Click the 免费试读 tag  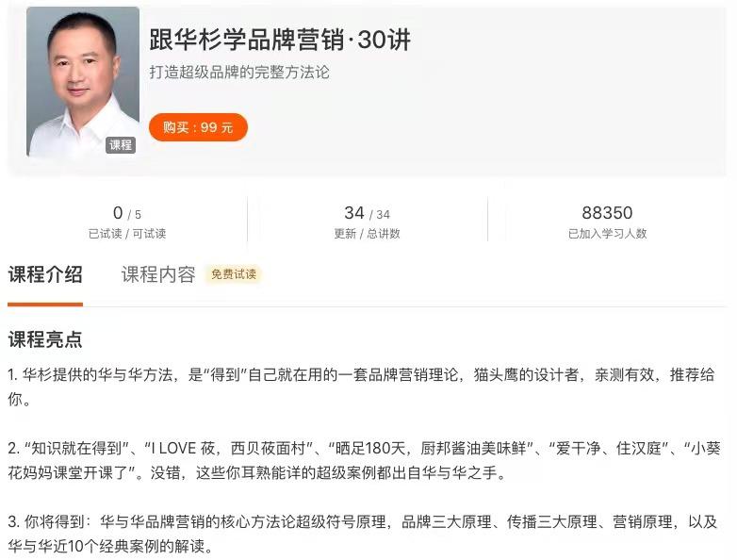coord(234,274)
